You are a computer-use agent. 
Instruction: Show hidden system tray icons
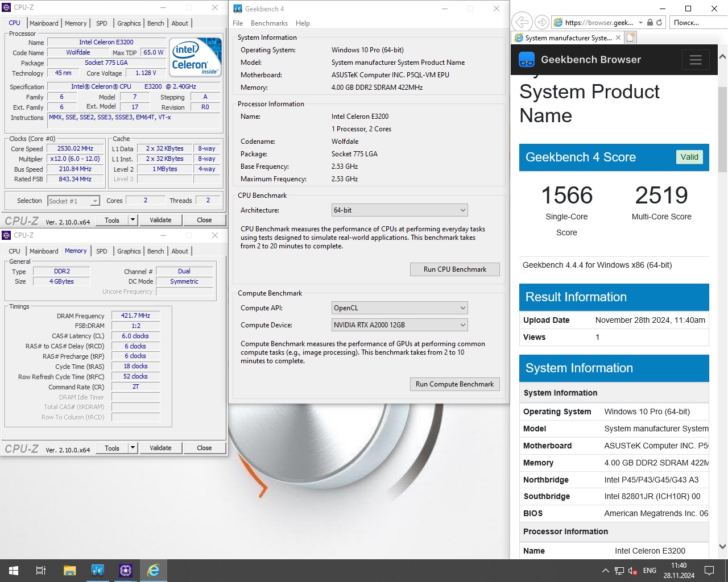click(x=606, y=571)
